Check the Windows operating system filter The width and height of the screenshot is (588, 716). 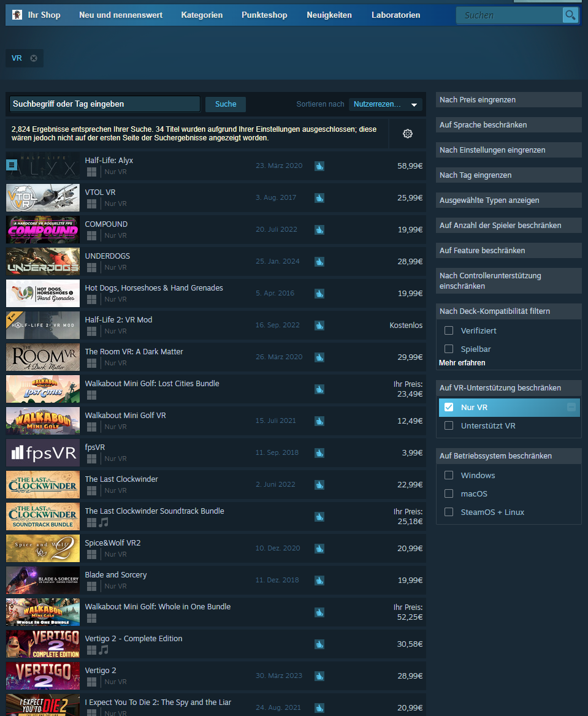click(x=449, y=475)
